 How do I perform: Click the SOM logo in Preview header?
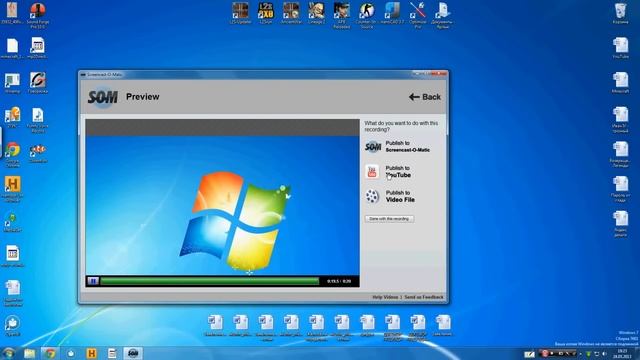(x=102, y=97)
